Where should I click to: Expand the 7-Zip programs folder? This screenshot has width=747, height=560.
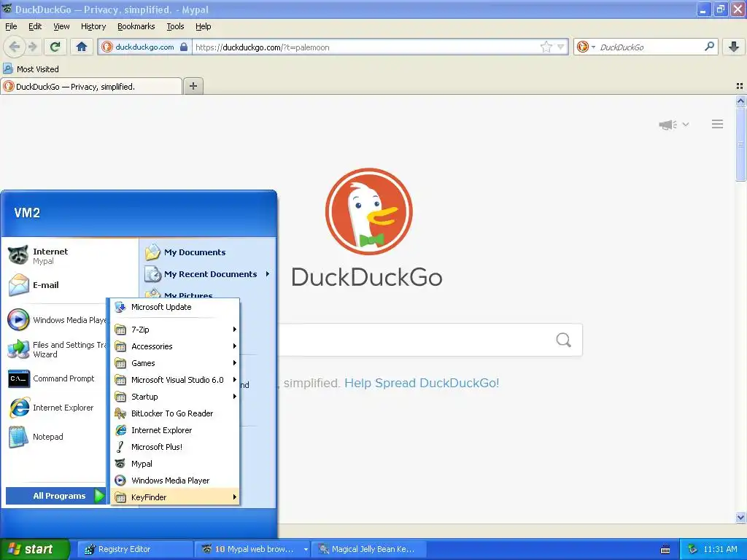pos(175,330)
